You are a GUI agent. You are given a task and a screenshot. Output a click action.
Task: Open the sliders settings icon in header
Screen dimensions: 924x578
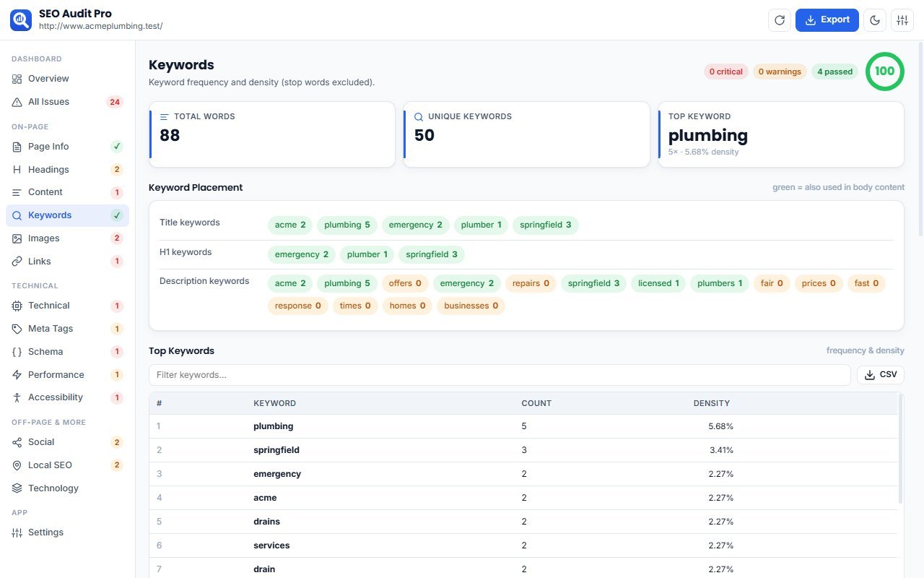[x=902, y=20]
